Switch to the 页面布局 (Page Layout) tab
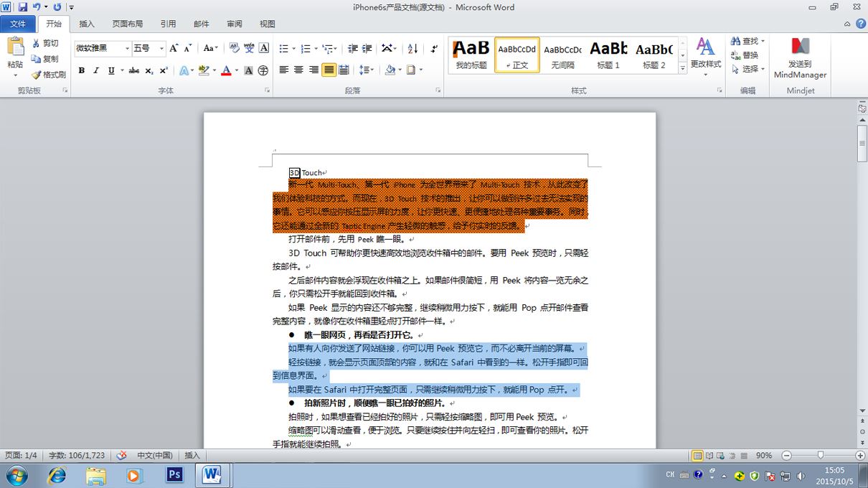Viewport: 868px width, 488px height. 128,24
